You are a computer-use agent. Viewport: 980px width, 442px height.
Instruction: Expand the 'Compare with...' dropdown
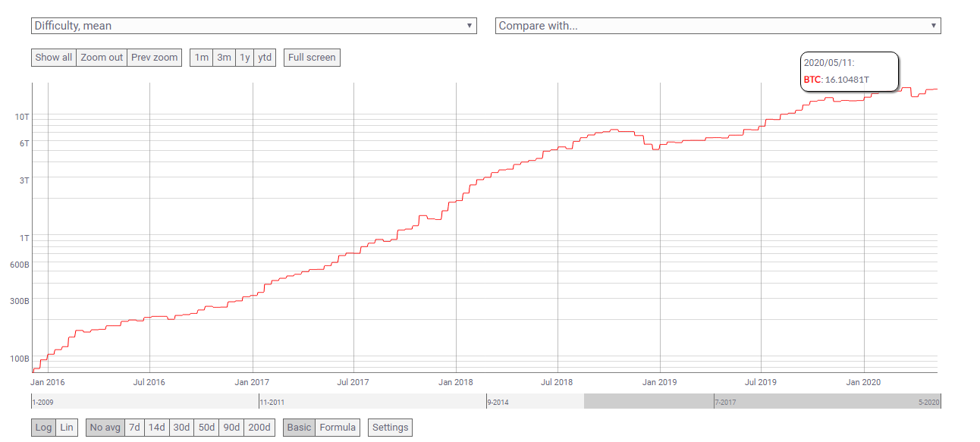718,26
